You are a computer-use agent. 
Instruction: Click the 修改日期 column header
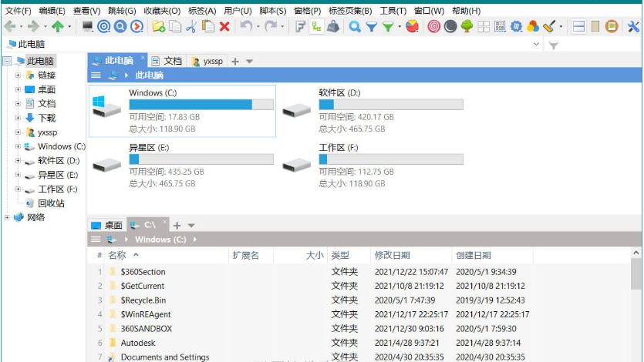(x=393, y=255)
